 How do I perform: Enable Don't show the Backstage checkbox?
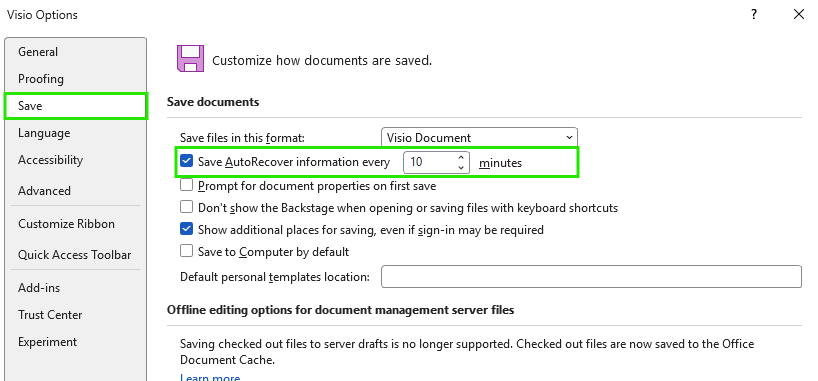click(186, 207)
